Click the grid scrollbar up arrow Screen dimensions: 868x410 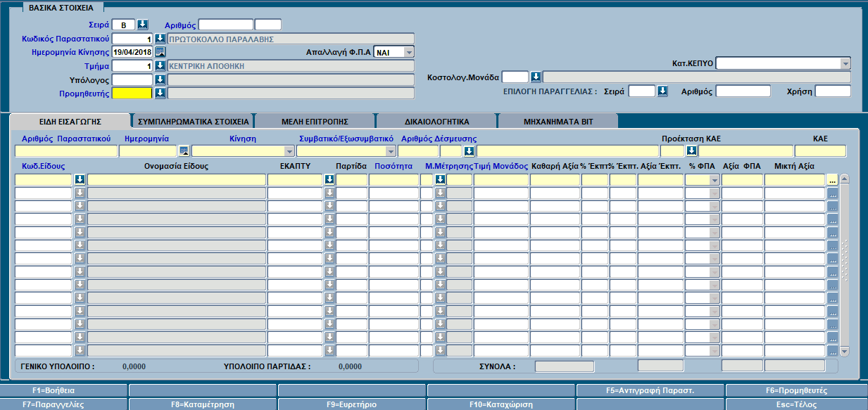click(x=844, y=179)
